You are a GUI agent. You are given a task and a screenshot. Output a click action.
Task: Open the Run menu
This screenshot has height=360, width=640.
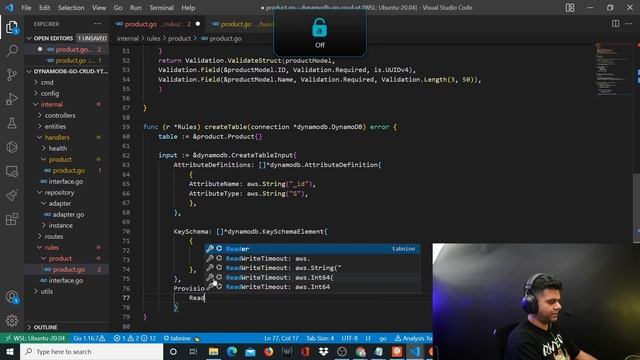136,7
